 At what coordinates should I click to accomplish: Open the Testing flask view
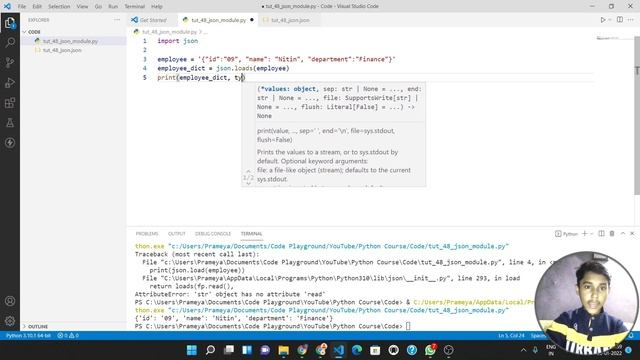coord(10,122)
